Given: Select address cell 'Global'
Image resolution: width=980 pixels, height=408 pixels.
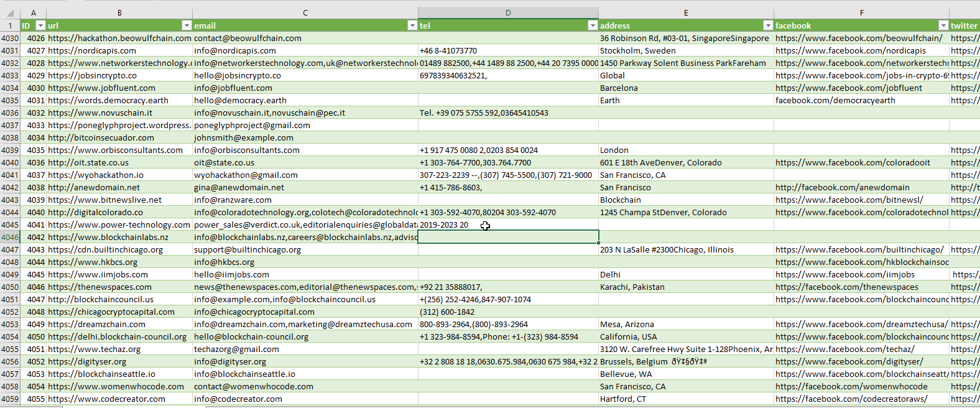Looking at the screenshot, I should (686, 75).
